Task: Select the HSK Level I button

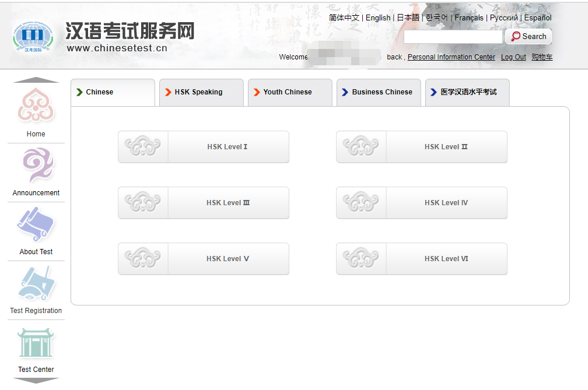Action: coord(204,147)
